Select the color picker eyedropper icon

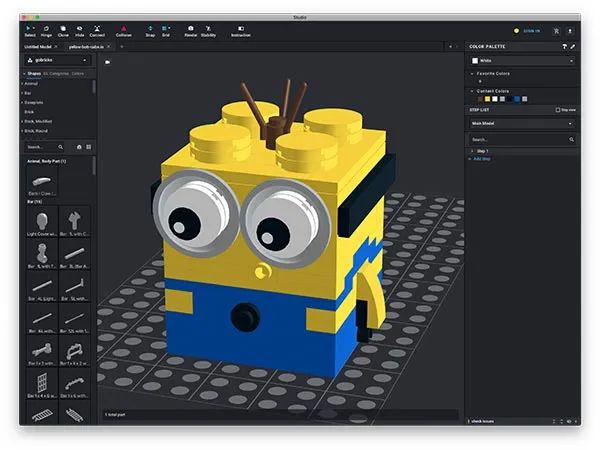(x=572, y=47)
